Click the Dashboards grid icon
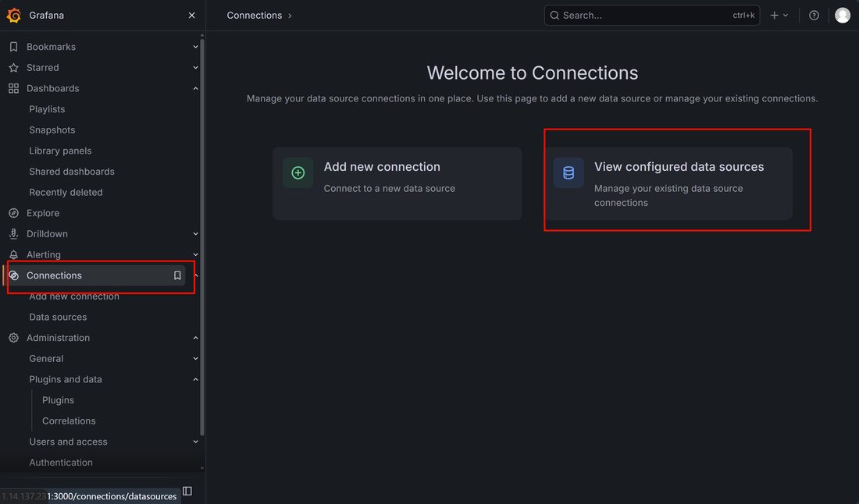 14,89
